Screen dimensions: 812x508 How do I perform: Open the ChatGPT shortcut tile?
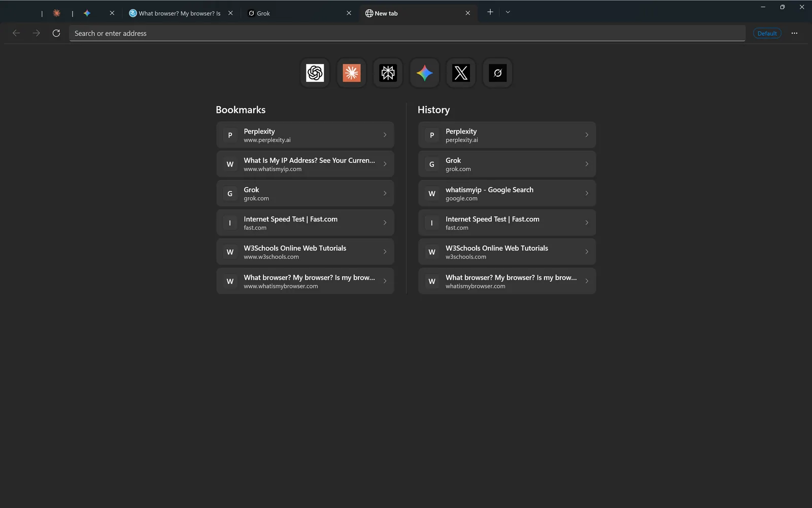click(x=315, y=73)
